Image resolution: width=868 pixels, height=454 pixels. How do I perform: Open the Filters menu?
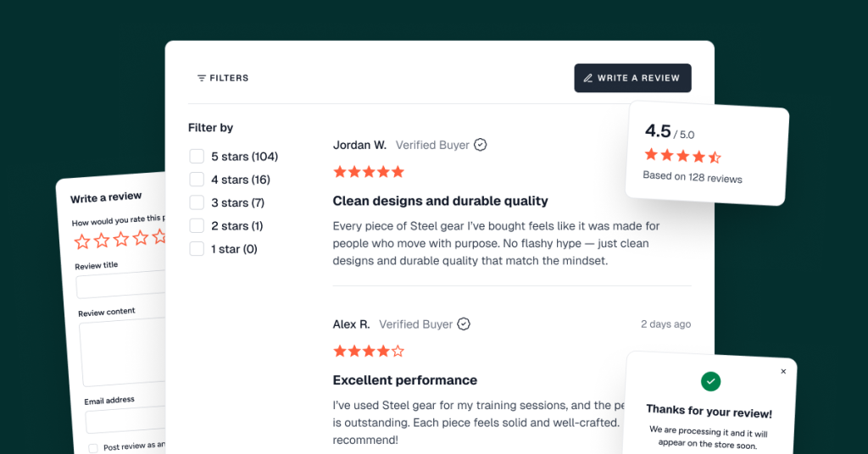point(223,78)
